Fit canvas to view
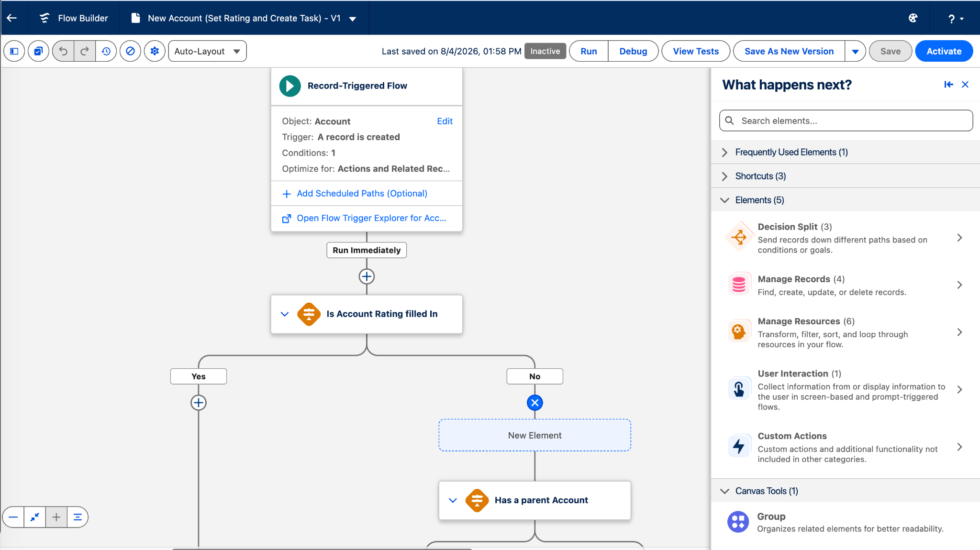The width and height of the screenshot is (980, 550). (35, 517)
